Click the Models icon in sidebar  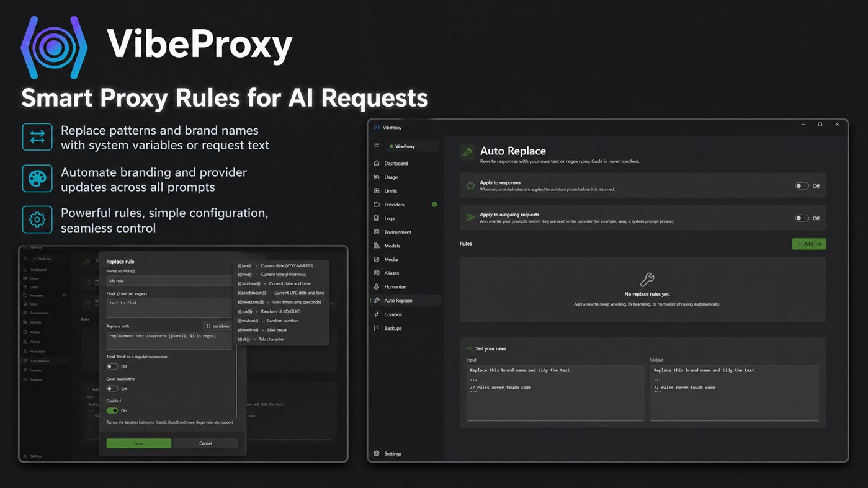[377, 246]
